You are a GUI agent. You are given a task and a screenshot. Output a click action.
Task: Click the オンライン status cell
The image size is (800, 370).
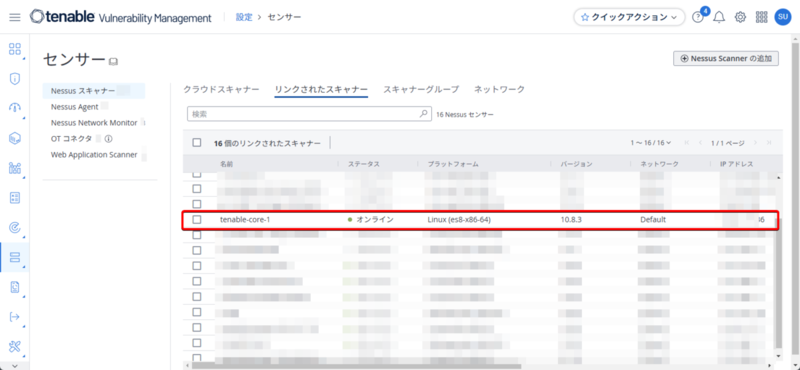pos(371,219)
